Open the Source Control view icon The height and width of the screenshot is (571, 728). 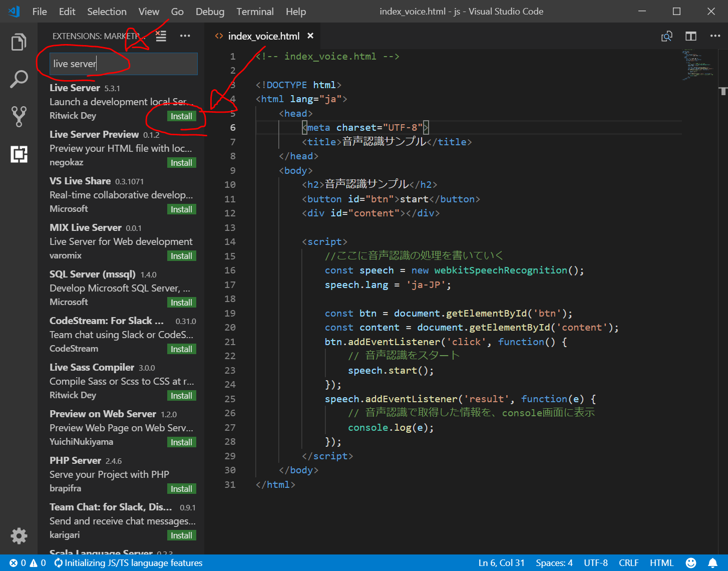(x=19, y=116)
